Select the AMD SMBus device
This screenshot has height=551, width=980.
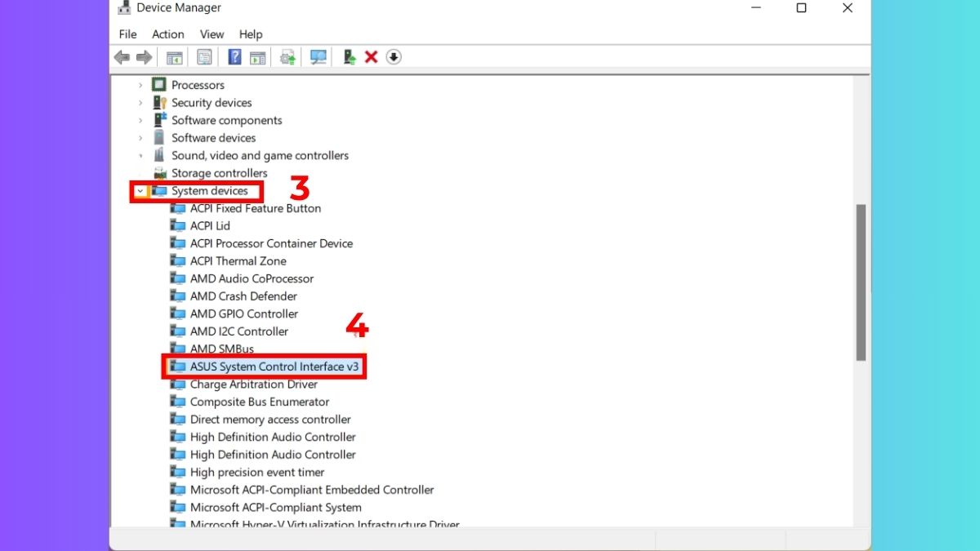[220, 349]
